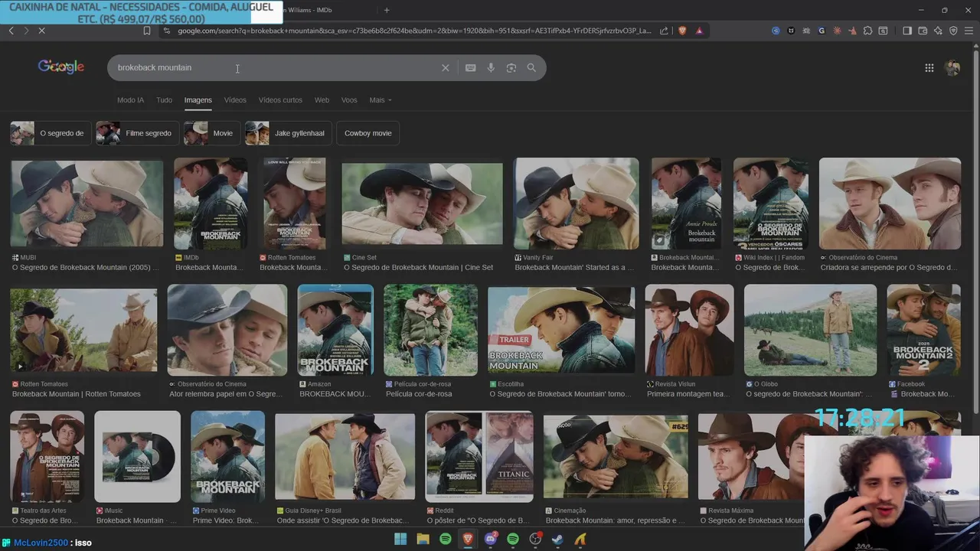Image resolution: width=980 pixels, height=551 pixels.
Task: Open the Brave Wallet
Action: pos(923,31)
